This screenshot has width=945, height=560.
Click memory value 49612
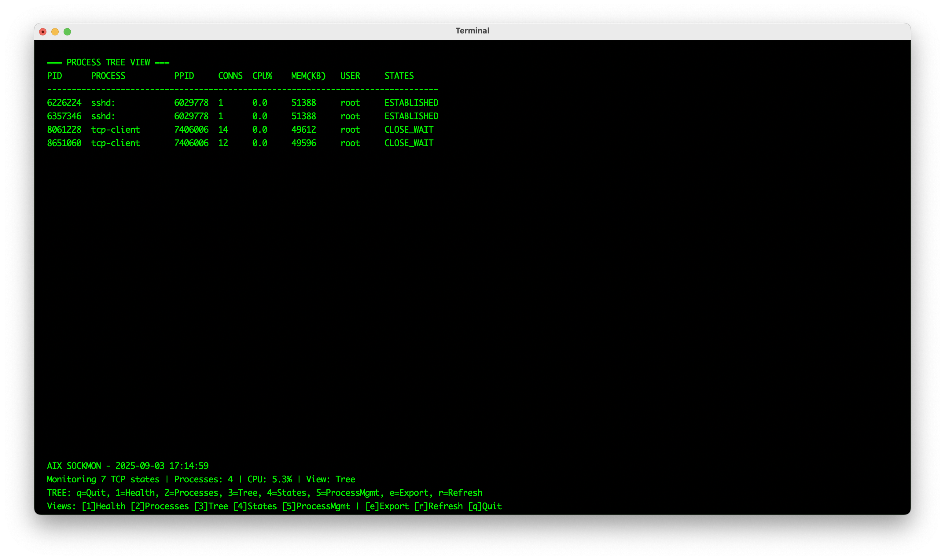pos(304,130)
